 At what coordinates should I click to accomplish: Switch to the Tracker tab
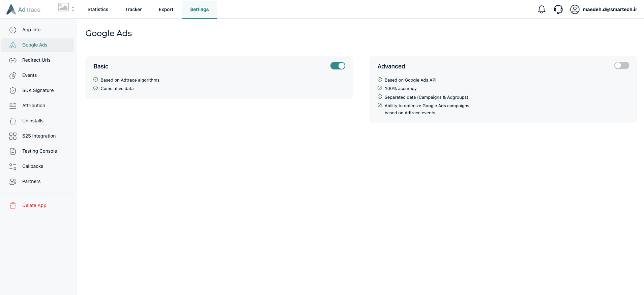point(134,9)
